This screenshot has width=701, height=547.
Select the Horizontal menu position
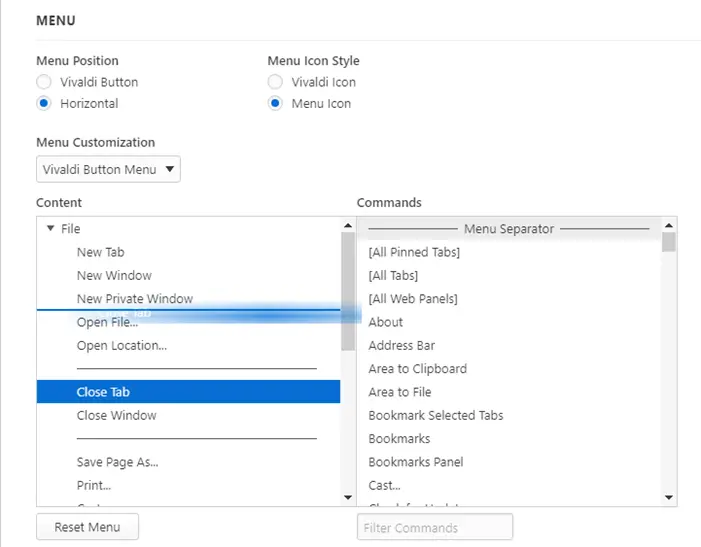pos(44,104)
